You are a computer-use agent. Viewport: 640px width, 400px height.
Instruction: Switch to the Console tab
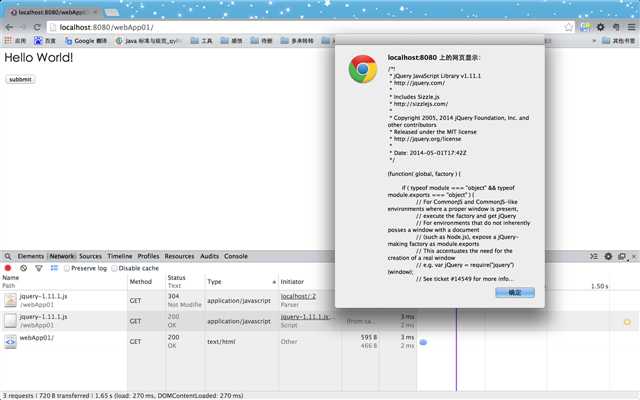236,256
